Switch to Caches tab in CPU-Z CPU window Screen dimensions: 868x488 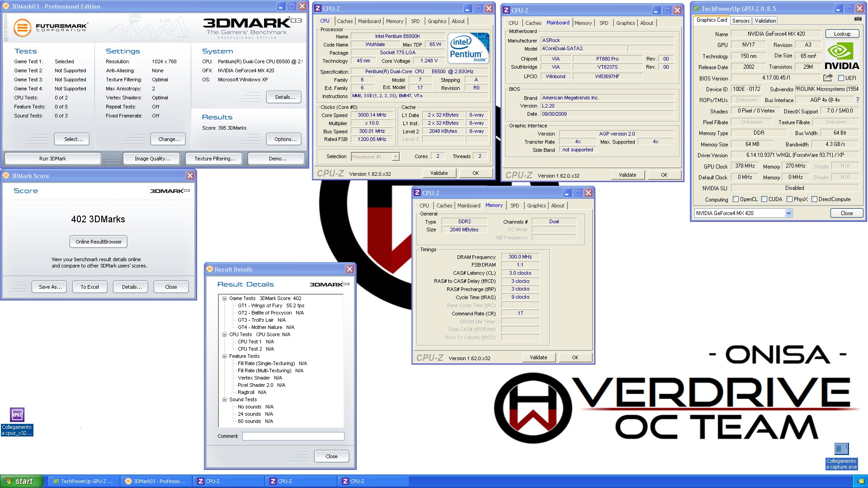pos(344,21)
